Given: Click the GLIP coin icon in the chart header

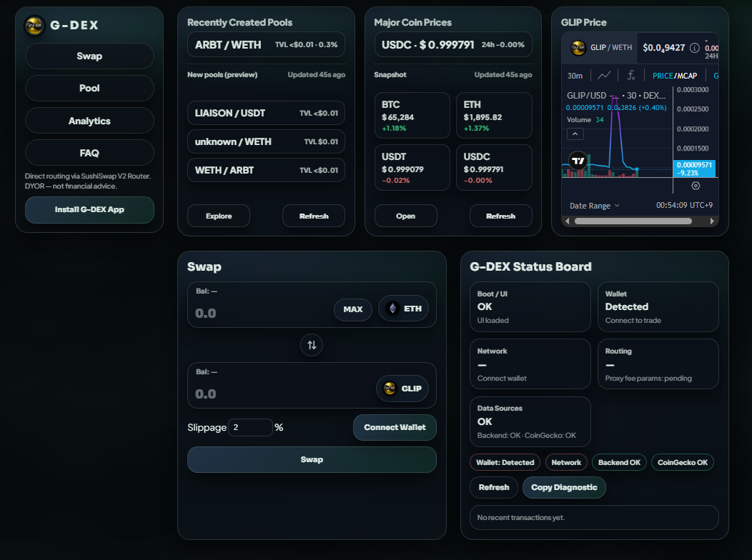Looking at the screenshot, I should click(578, 47).
